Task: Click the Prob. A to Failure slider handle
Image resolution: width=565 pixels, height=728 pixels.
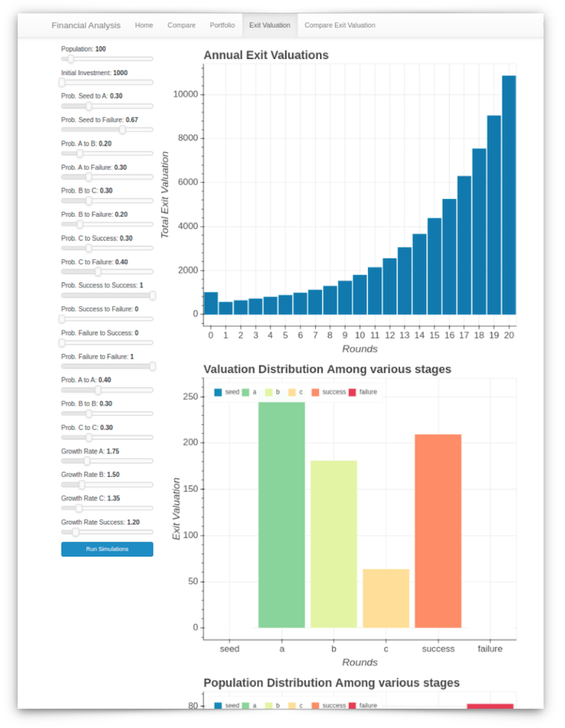Action: (x=88, y=178)
